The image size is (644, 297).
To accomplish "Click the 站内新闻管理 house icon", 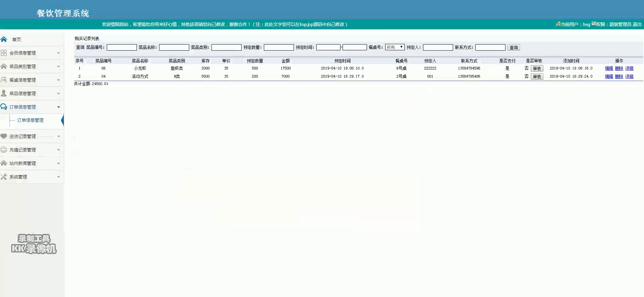I will point(4,163).
